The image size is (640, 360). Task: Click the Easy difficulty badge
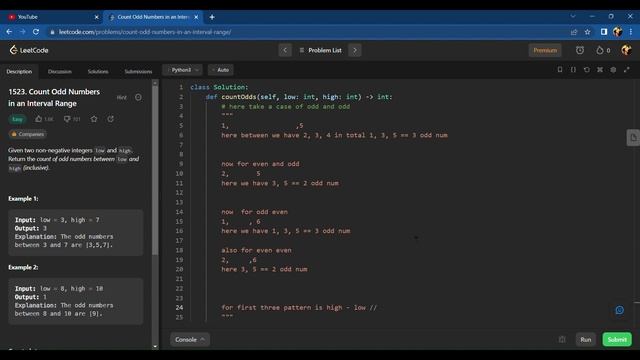[17, 119]
